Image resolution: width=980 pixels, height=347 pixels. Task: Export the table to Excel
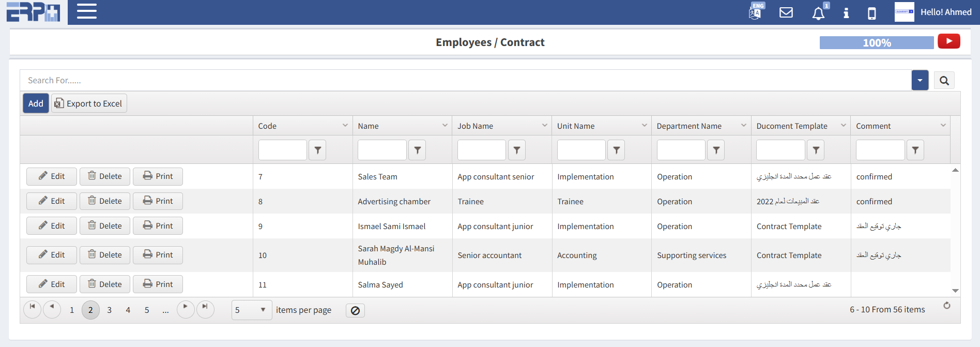pyautogui.click(x=89, y=103)
